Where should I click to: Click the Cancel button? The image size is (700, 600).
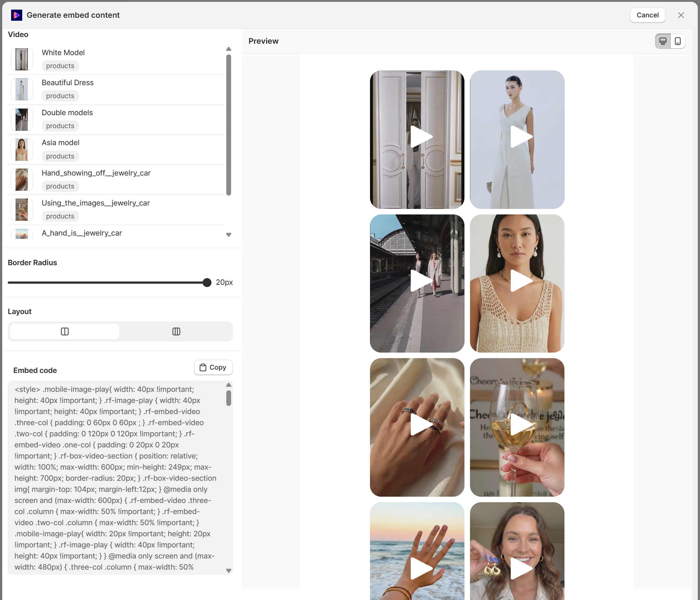[x=648, y=15]
